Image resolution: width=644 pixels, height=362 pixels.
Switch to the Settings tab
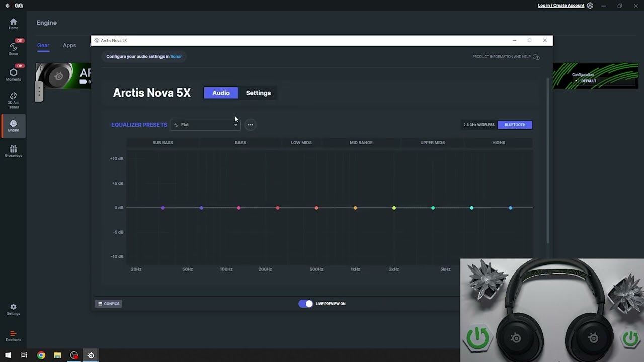click(x=258, y=93)
